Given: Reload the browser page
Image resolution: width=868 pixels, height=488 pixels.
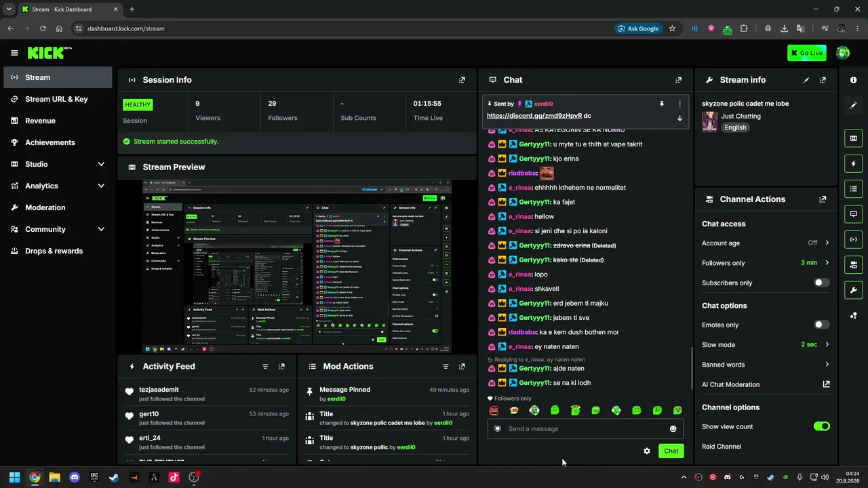Looking at the screenshot, I should [43, 28].
